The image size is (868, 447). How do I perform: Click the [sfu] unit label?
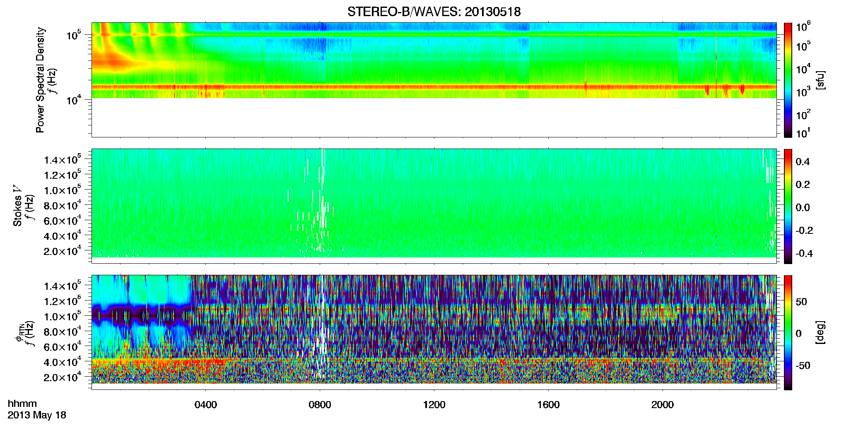pos(820,80)
